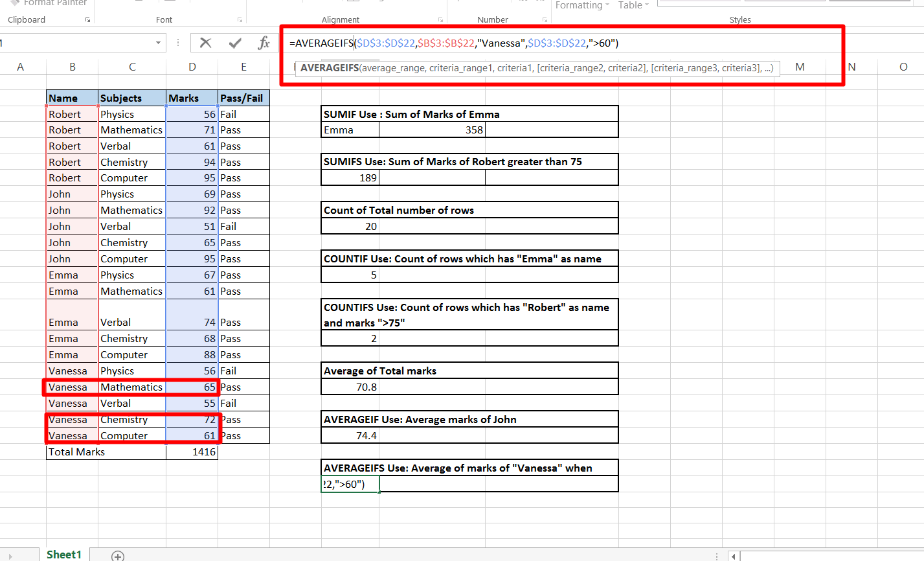
Task: Switch to the Sheet1 tab
Action: [64, 555]
